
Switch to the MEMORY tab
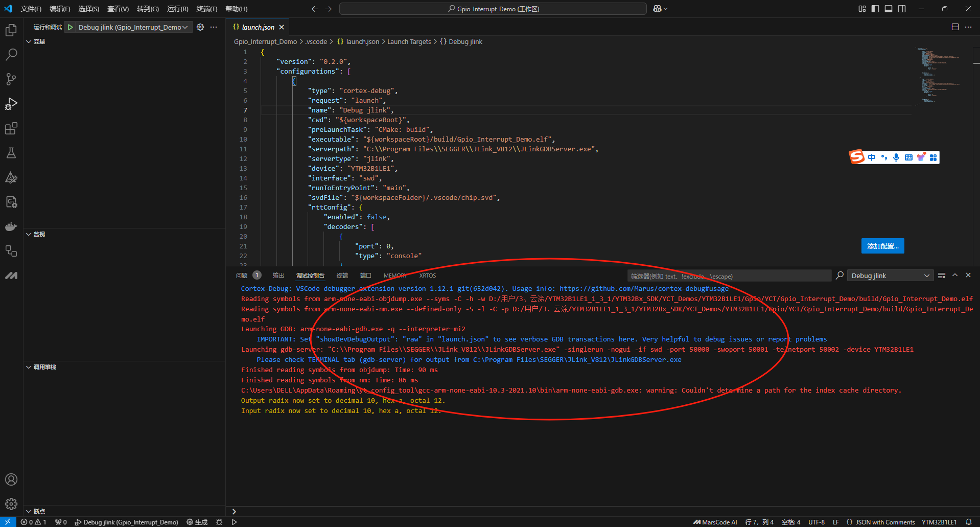click(395, 276)
